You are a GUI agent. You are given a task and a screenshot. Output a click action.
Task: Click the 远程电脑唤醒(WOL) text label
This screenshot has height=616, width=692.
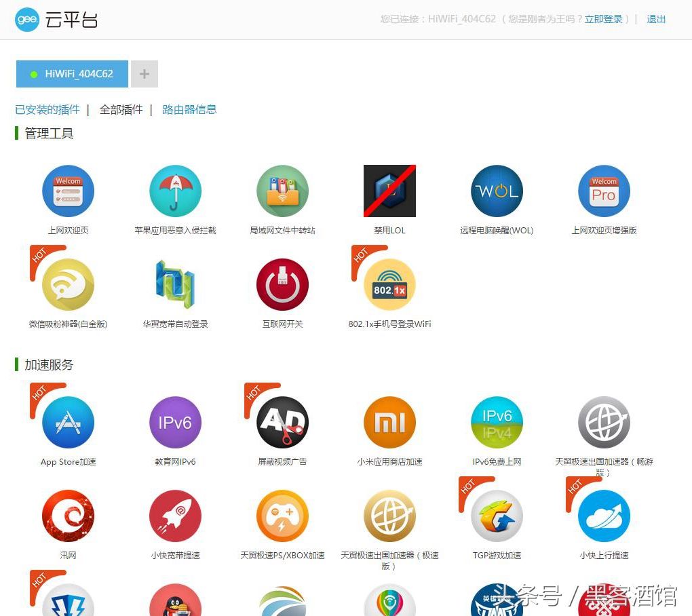point(497,231)
